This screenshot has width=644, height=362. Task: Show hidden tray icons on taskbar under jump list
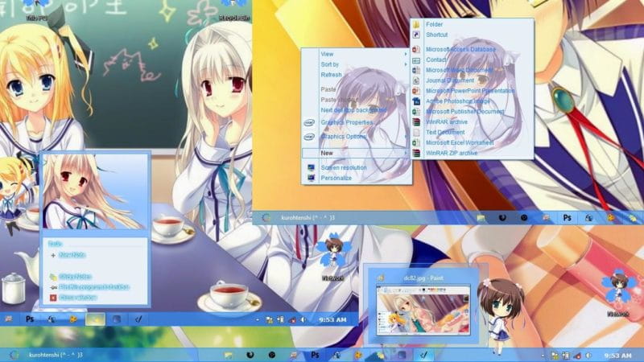[x=258, y=319]
